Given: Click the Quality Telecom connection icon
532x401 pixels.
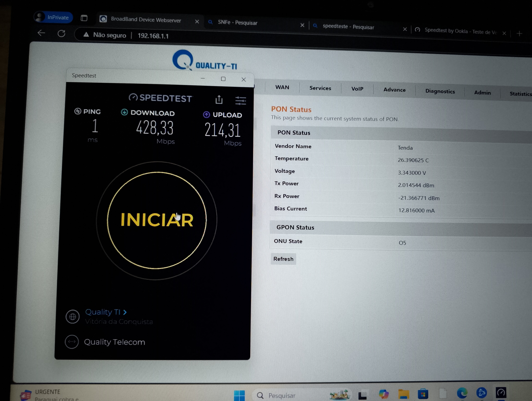Looking at the screenshot, I should (x=72, y=342).
